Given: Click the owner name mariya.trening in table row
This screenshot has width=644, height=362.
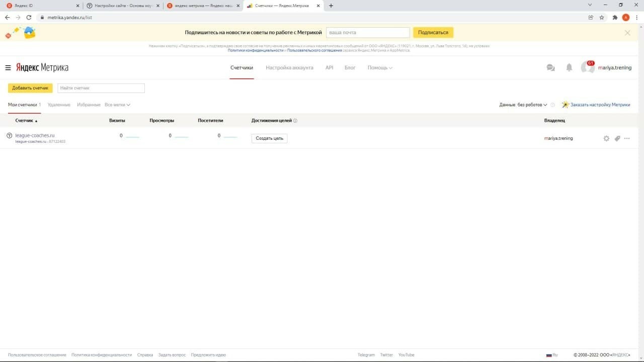Looking at the screenshot, I should 558,138.
